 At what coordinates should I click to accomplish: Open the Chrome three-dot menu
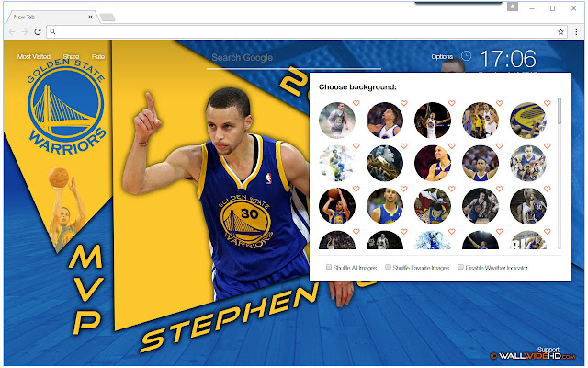point(576,32)
